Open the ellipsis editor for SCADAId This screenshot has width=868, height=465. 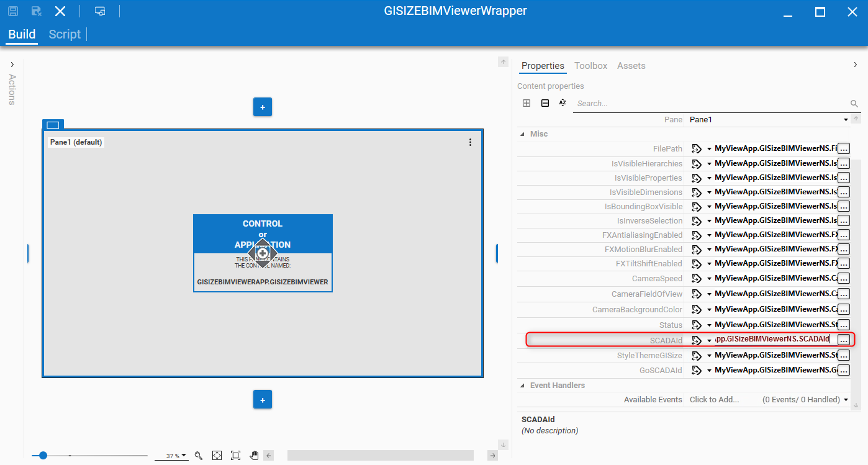[x=844, y=340]
